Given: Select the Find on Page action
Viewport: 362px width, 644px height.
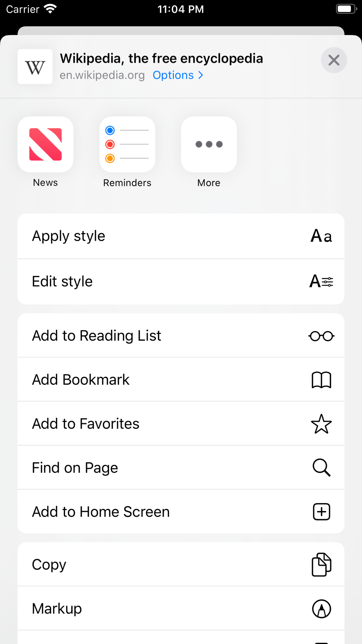Looking at the screenshot, I should pyautogui.click(x=181, y=468).
